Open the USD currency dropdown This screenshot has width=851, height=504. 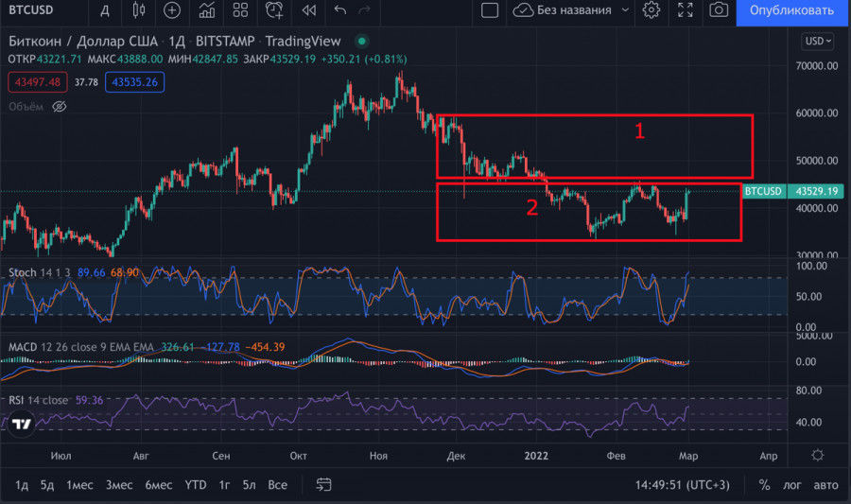click(817, 42)
